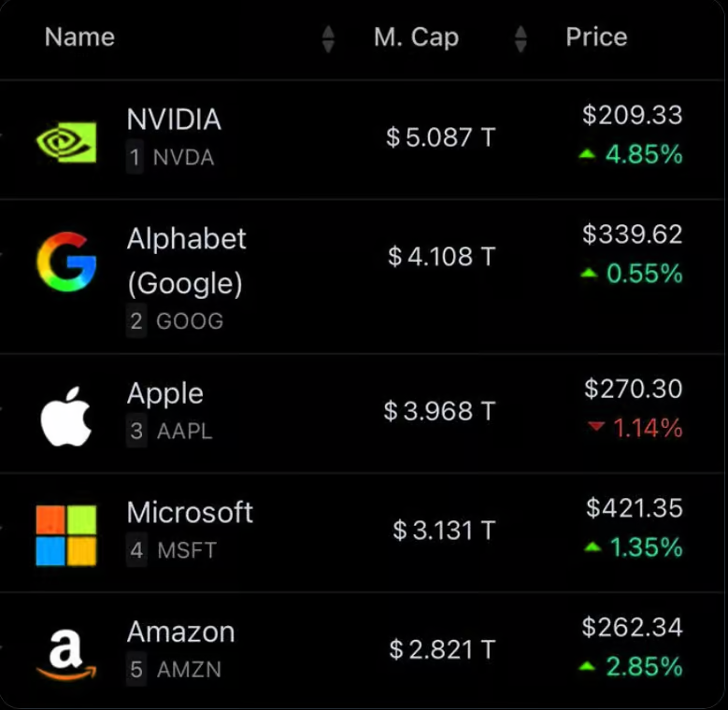The height and width of the screenshot is (710, 728).
Task: Open the Microsoft company name link
Action: [x=190, y=512]
